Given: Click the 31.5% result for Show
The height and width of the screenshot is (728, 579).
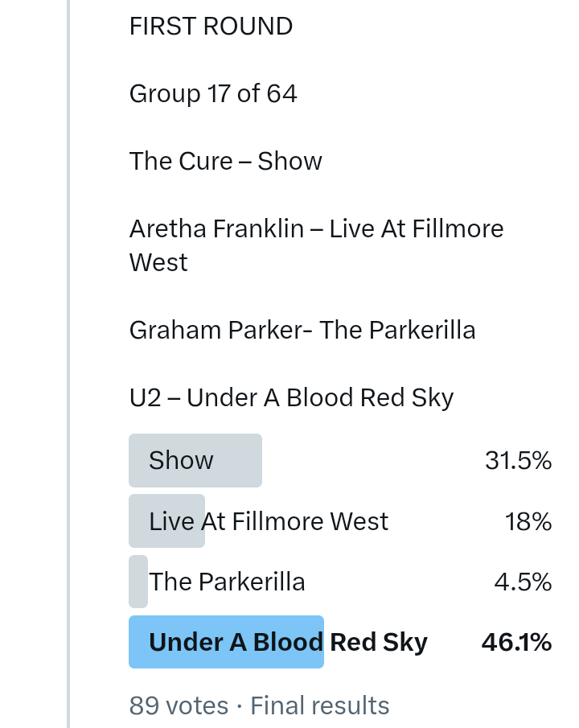Looking at the screenshot, I should (518, 461).
